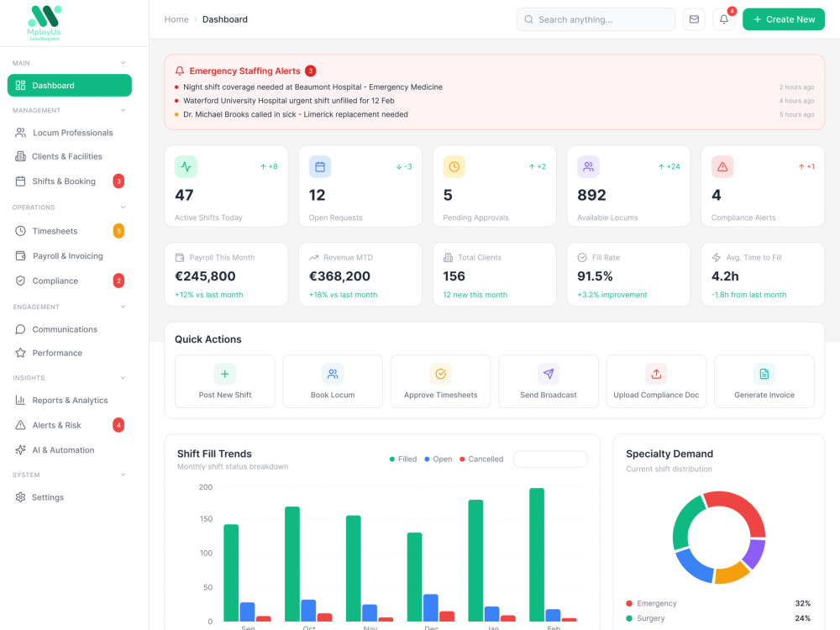This screenshot has width=840, height=630.
Task: Click the Fill Rate check circle icon
Action: point(582,258)
